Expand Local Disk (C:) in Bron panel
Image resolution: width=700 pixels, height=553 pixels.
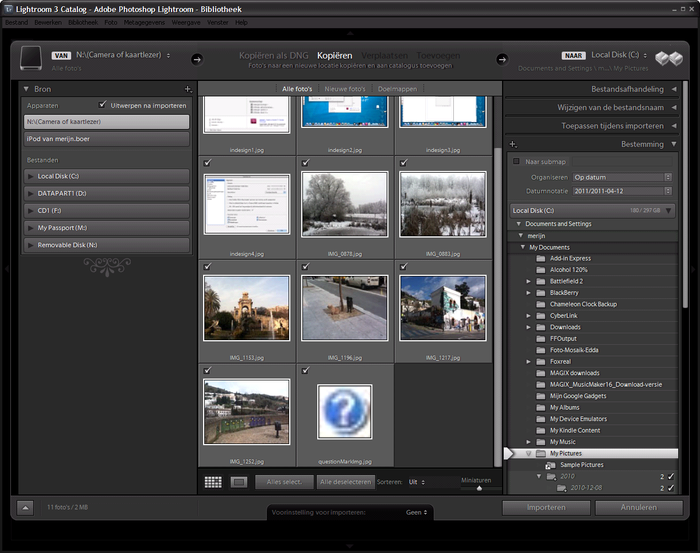click(30, 176)
